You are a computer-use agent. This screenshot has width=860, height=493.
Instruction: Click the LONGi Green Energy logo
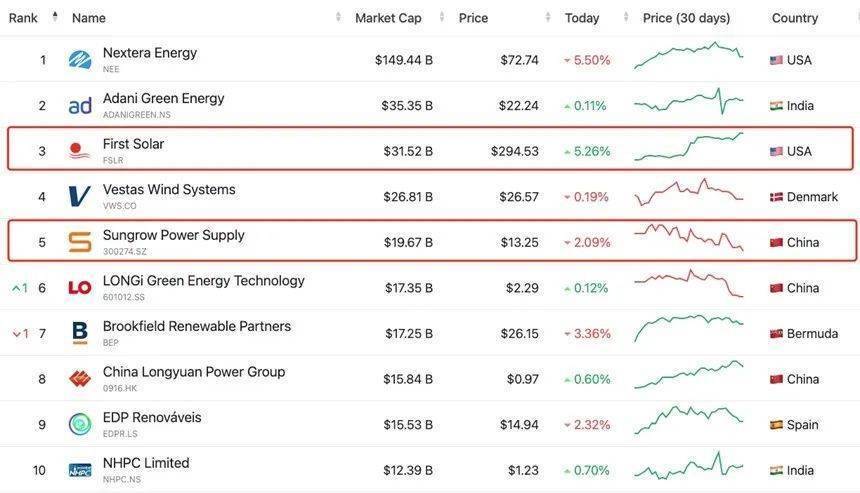tap(80, 288)
